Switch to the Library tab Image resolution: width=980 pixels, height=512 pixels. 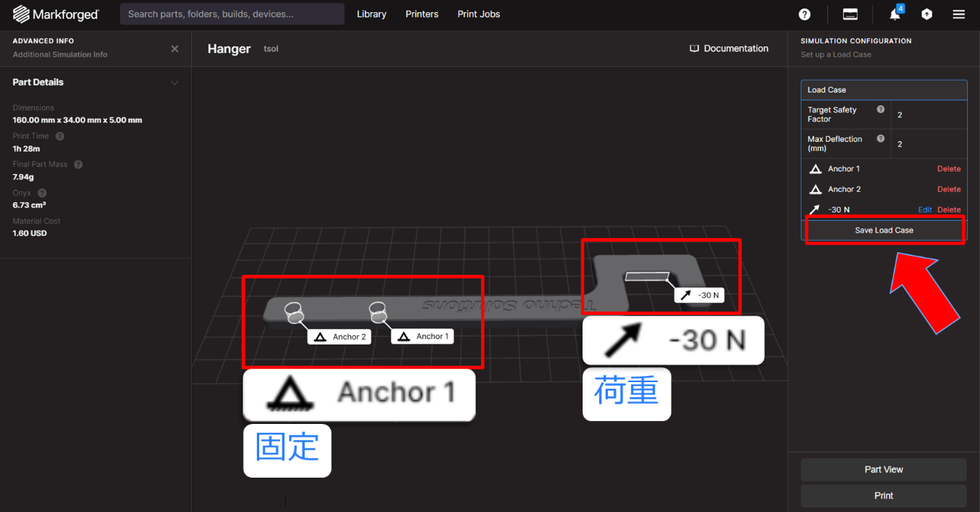point(371,14)
